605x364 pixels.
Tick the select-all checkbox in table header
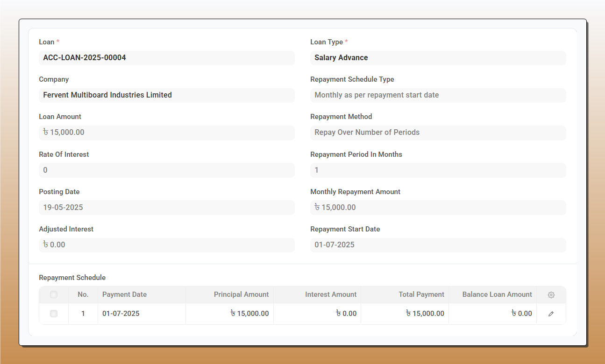[54, 294]
